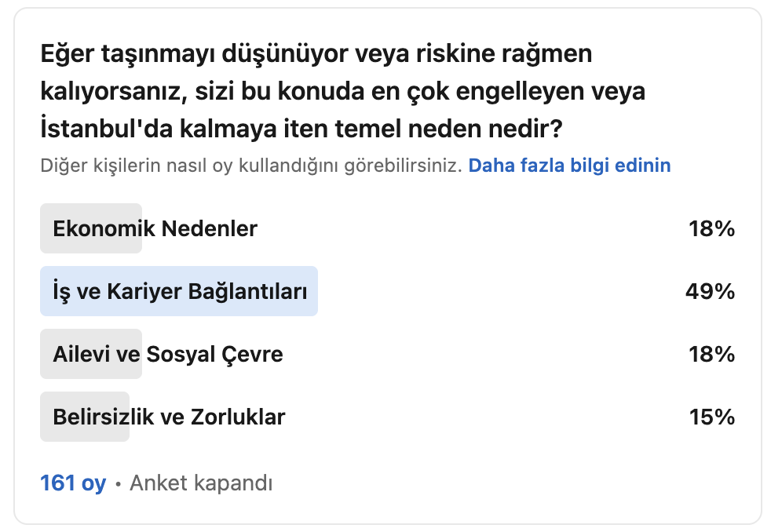This screenshot has height=532, width=771.
Task: Click the gray bar behind 'Ailevi ve'
Action: pyautogui.click(x=91, y=354)
